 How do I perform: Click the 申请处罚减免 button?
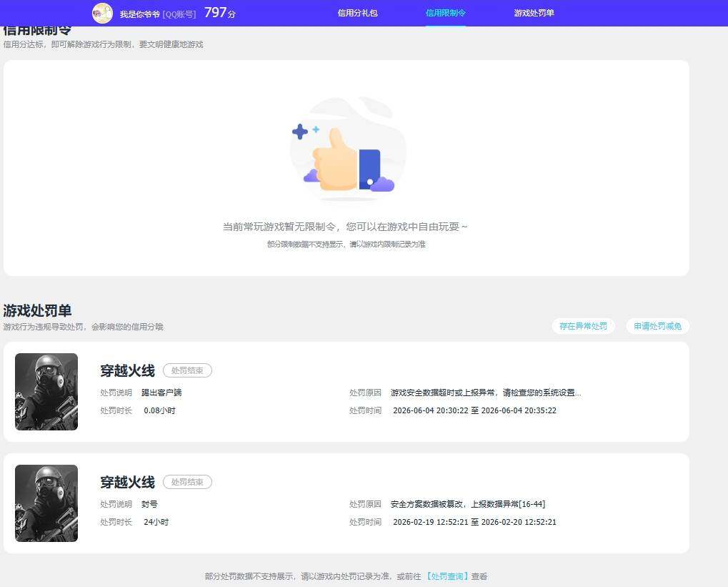657,326
